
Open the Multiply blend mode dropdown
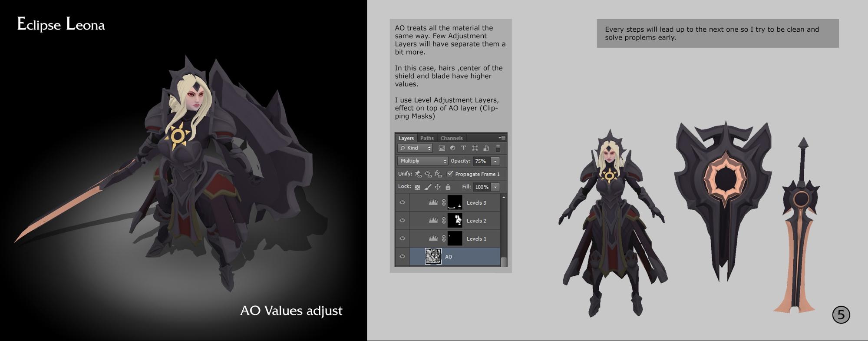pos(422,161)
